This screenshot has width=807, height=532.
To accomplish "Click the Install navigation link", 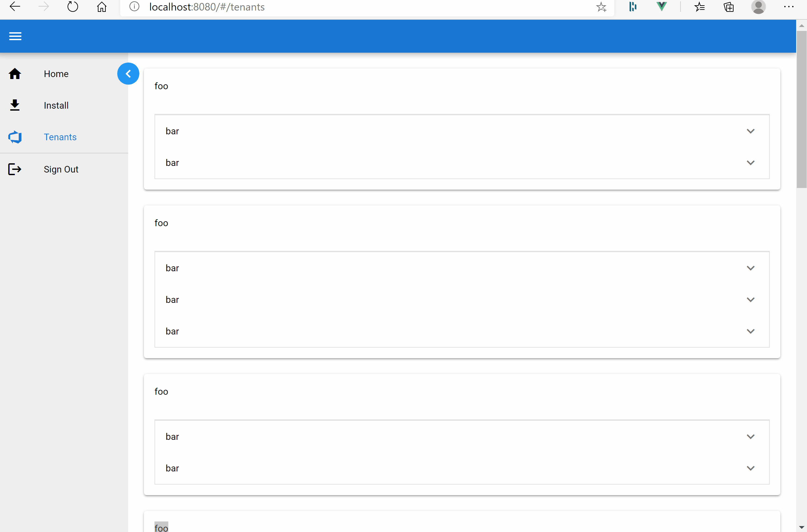I will [56, 105].
